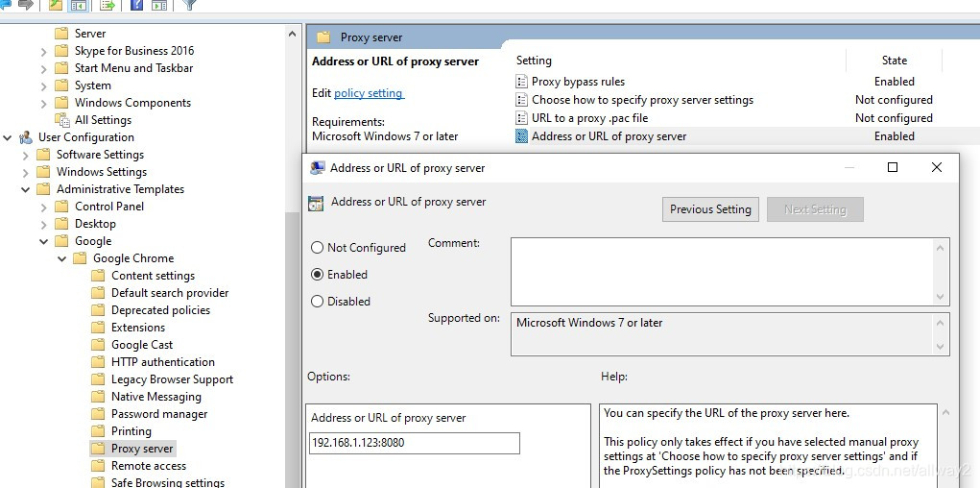The height and width of the screenshot is (488, 980).
Task: Click the Help pane scroll up arrow
Action: pos(945,413)
